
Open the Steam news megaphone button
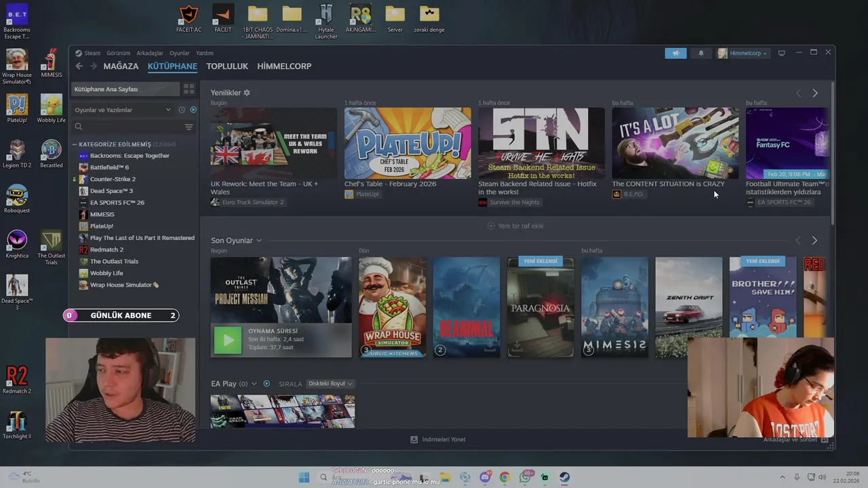point(675,53)
